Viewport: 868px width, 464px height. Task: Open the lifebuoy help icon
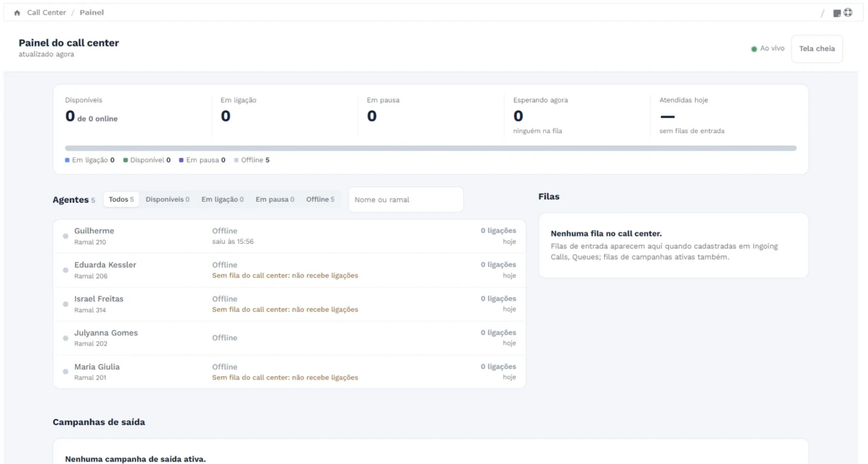coord(848,13)
